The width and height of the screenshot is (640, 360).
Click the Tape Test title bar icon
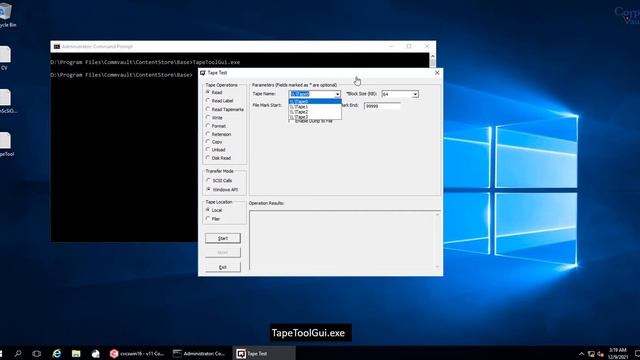pyautogui.click(x=203, y=73)
